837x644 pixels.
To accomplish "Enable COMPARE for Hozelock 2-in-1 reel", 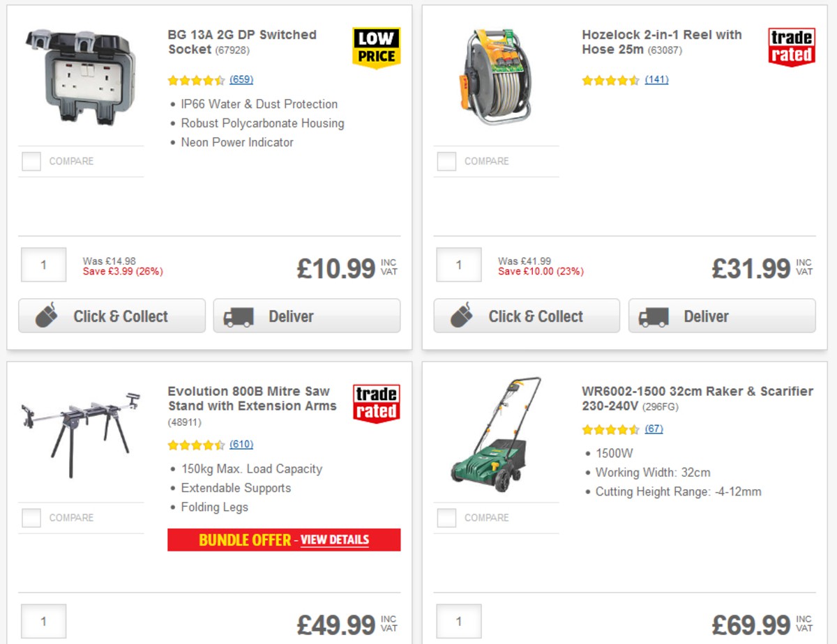I will [446, 161].
